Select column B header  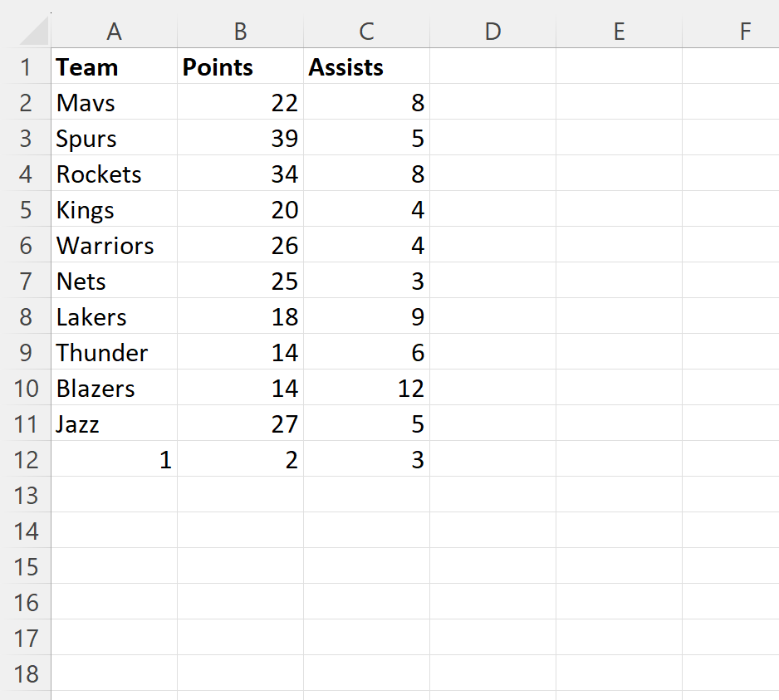(240, 31)
